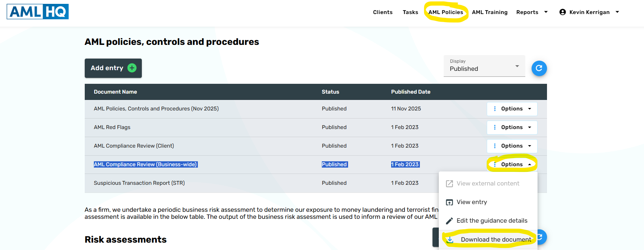Go to the Clients page

pos(382,12)
